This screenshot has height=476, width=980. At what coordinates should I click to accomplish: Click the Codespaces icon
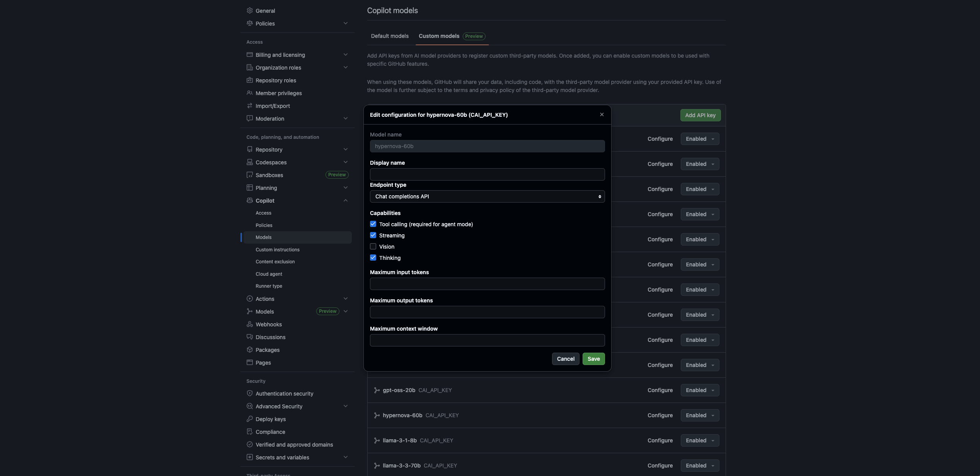coord(250,162)
